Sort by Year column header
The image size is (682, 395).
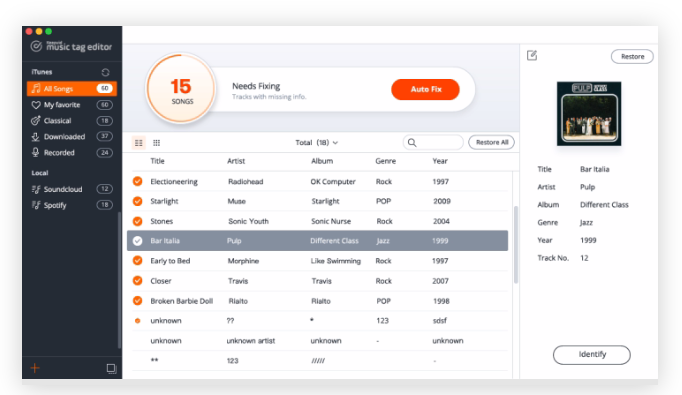[x=440, y=161]
